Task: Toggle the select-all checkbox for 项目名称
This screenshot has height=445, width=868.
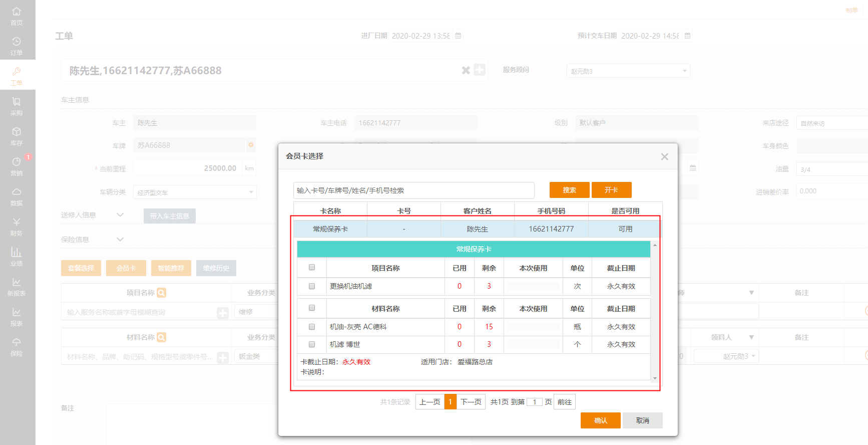Action: (312, 268)
